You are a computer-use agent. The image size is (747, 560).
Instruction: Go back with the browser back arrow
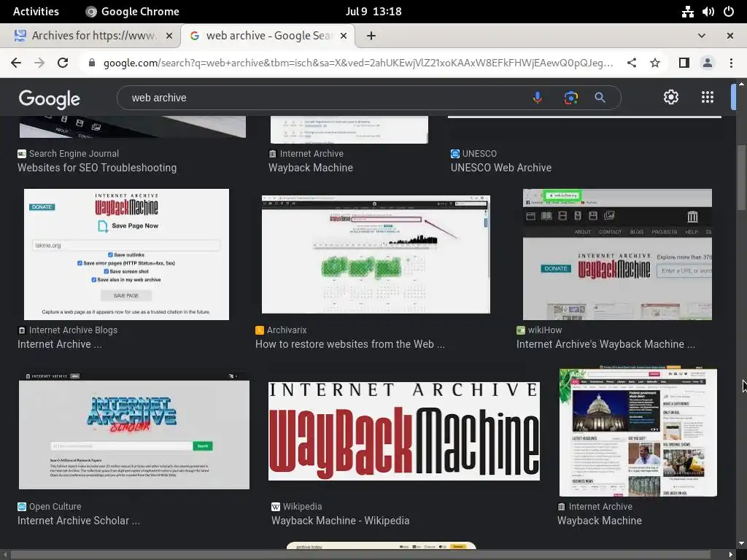point(16,63)
